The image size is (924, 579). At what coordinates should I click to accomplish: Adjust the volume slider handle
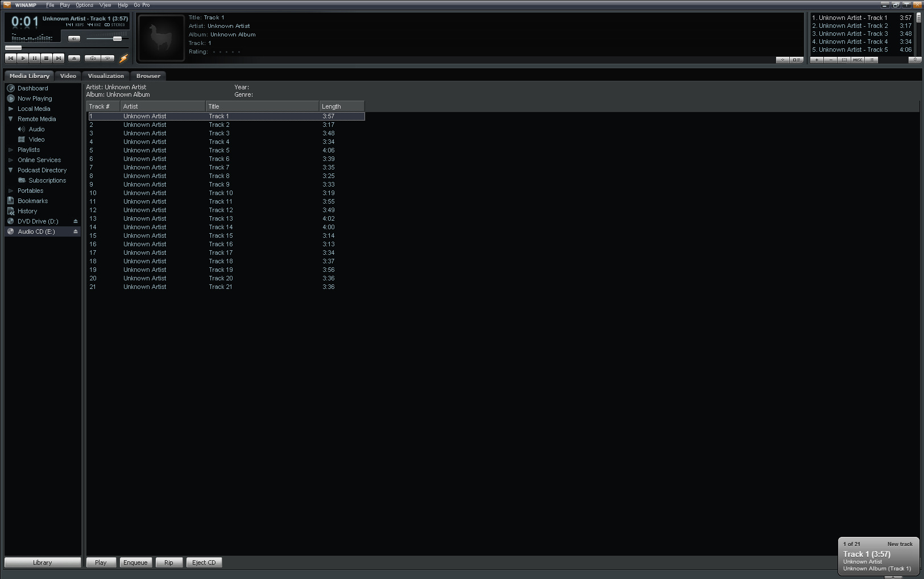[x=117, y=39]
